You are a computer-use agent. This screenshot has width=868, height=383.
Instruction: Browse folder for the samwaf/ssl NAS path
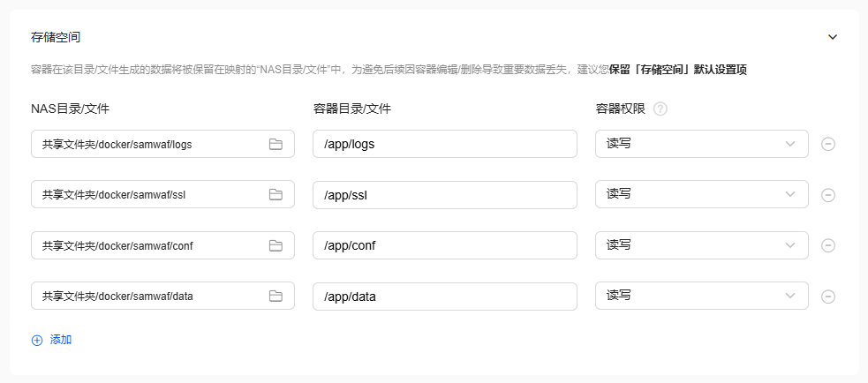tap(275, 194)
